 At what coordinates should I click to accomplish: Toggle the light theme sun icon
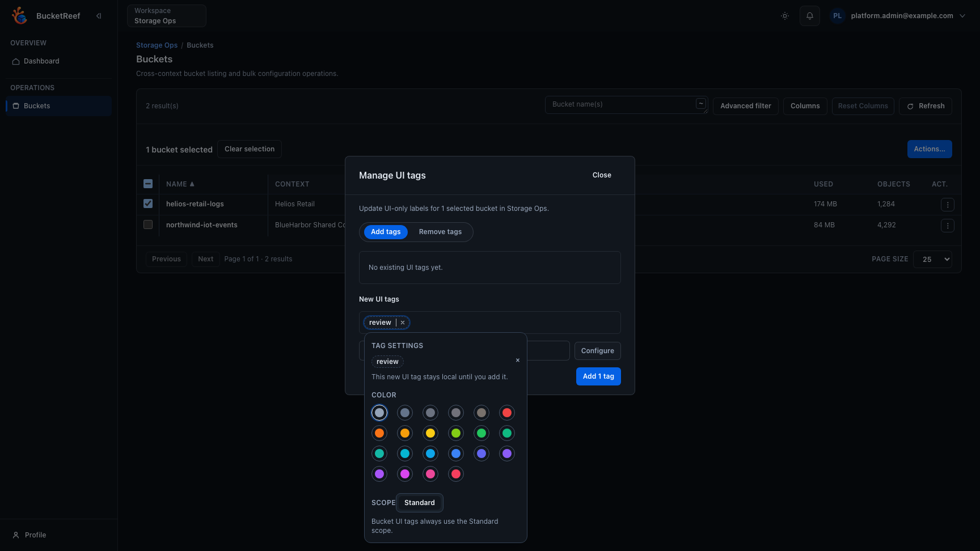[x=785, y=16]
